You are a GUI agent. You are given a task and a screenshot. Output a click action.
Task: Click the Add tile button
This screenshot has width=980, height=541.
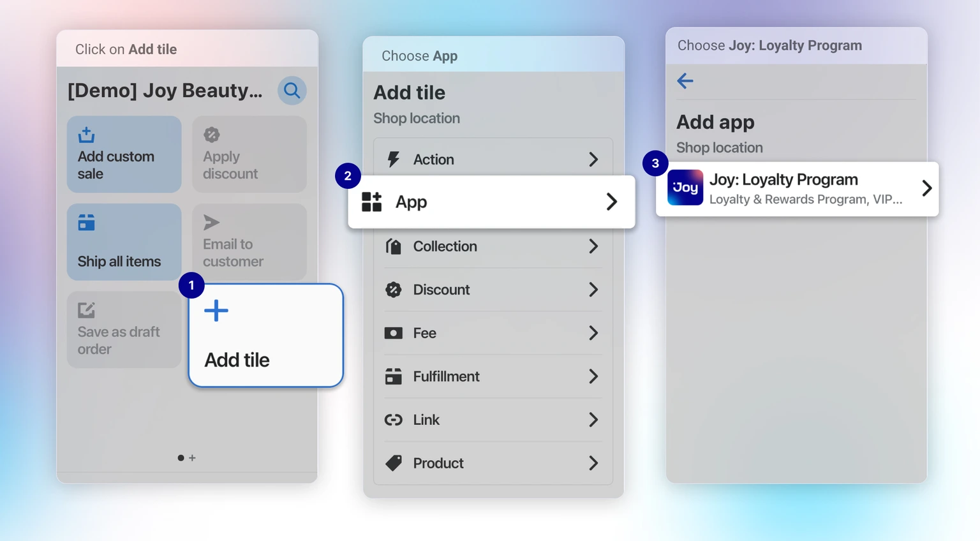tap(265, 335)
